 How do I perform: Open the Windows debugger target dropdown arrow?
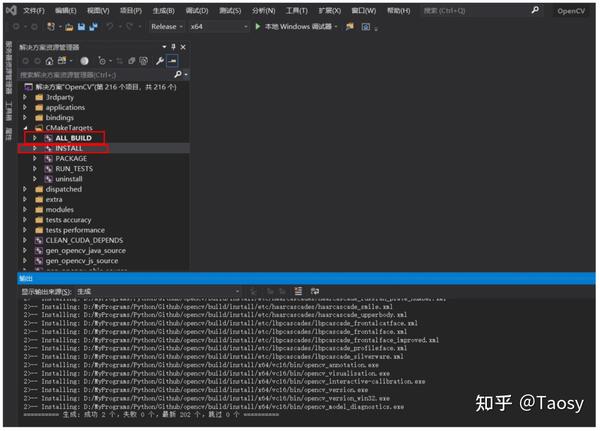point(336,27)
